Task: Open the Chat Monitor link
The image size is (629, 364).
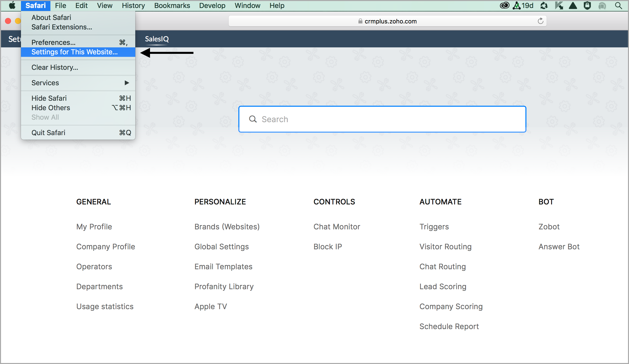Action: point(336,226)
